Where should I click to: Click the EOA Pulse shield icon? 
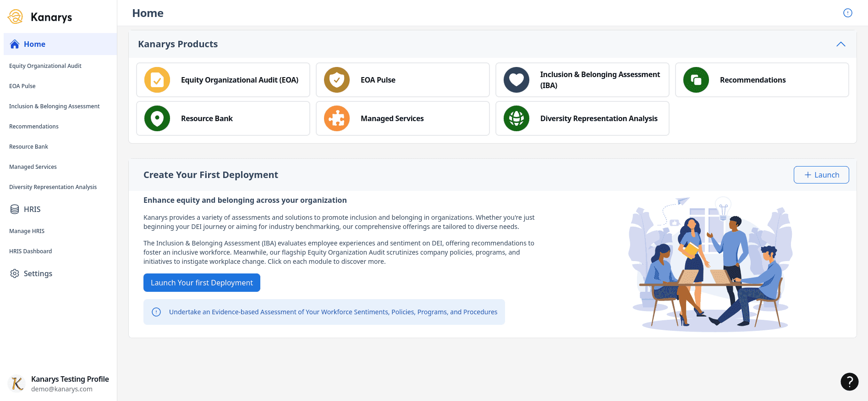(337, 80)
